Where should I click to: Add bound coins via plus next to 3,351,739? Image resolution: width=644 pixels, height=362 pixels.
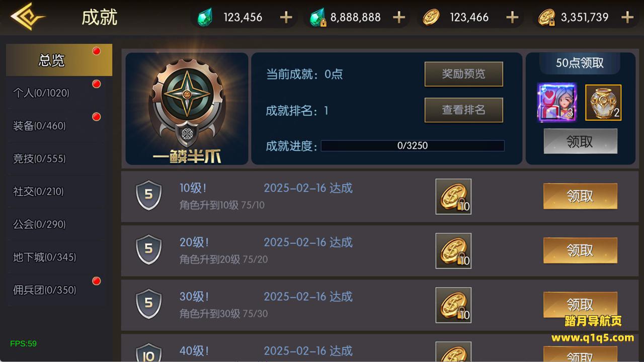[627, 18]
